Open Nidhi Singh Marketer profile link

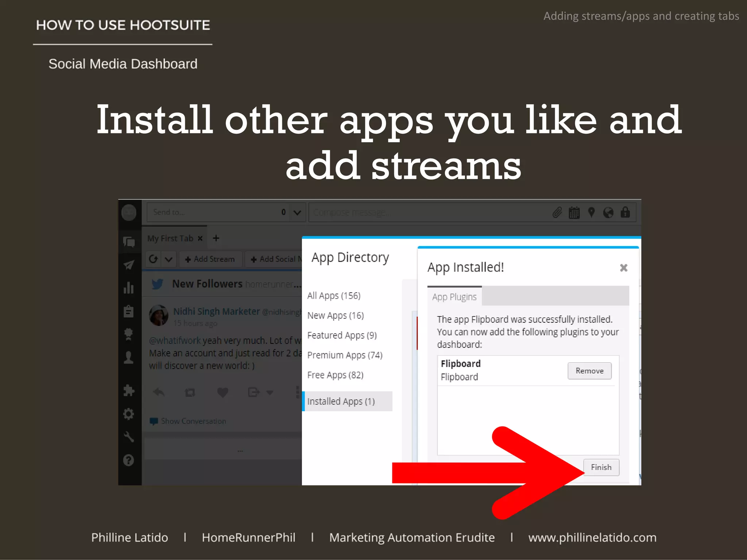tap(216, 311)
